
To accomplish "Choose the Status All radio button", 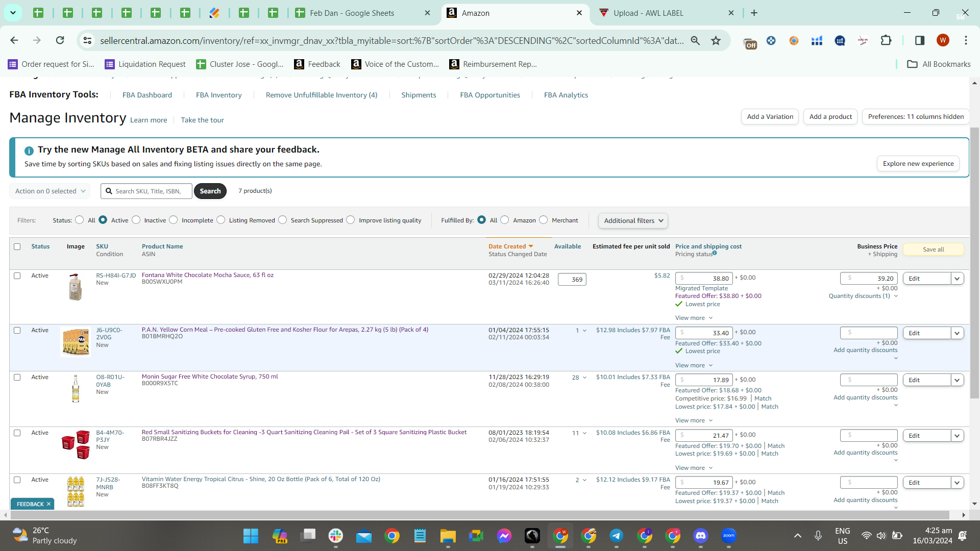I will click(x=79, y=220).
